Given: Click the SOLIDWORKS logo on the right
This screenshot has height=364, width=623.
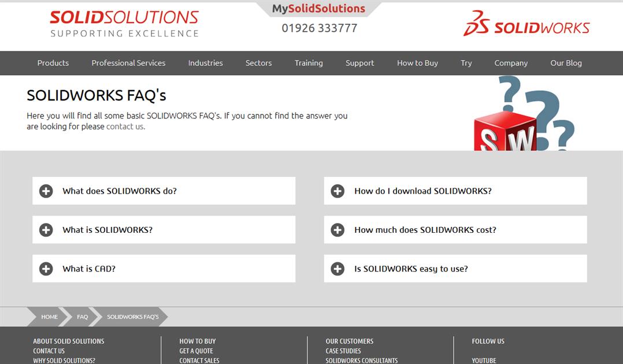Looking at the screenshot, I should pyautogui.click(x=525, y=26).
